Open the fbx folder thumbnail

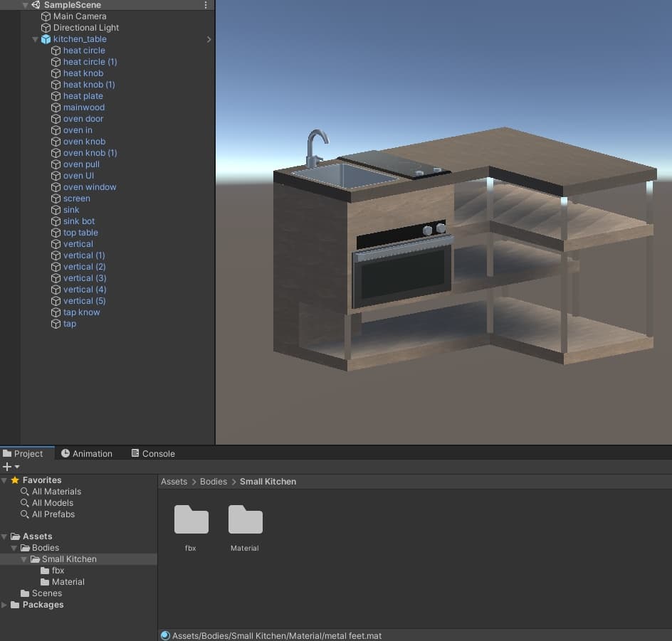click(x=191, y=520)
